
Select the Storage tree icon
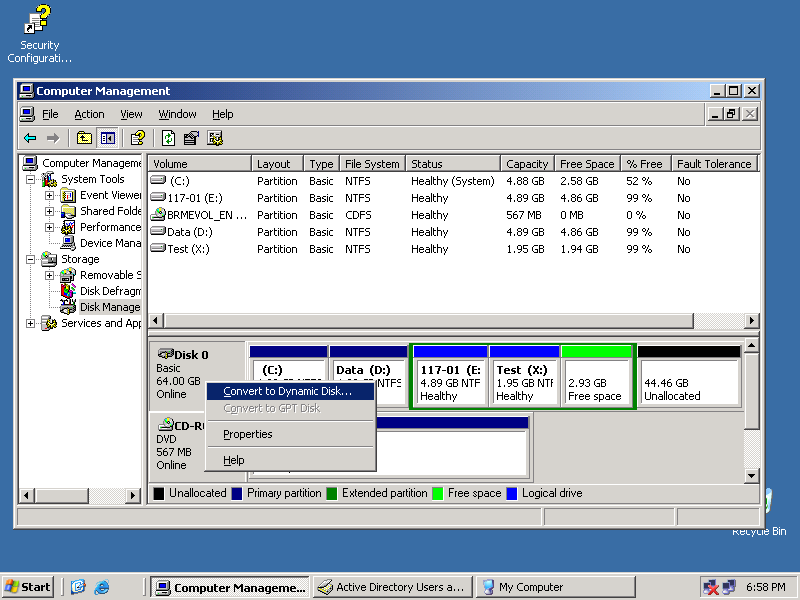pyautogui.click(x=49, y=259)
